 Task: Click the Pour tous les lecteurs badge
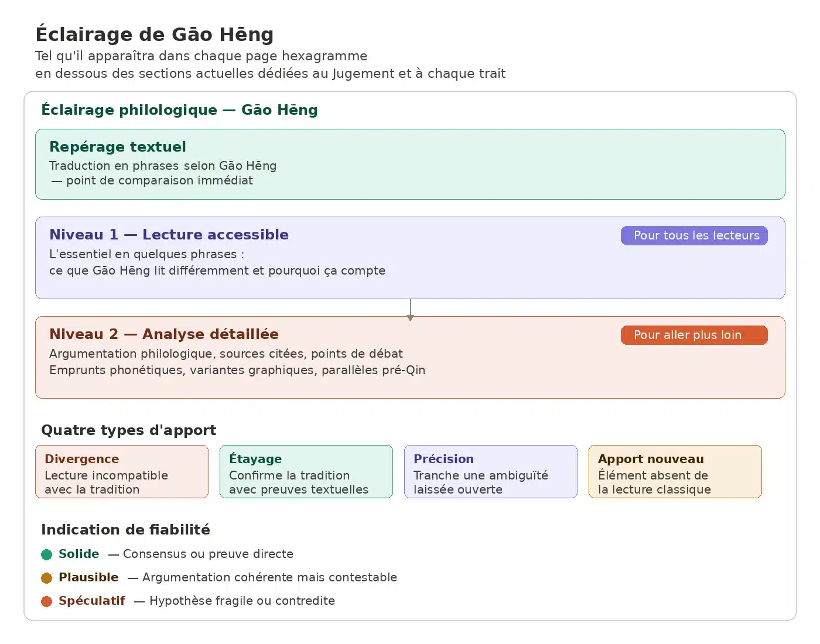point(694,235)
